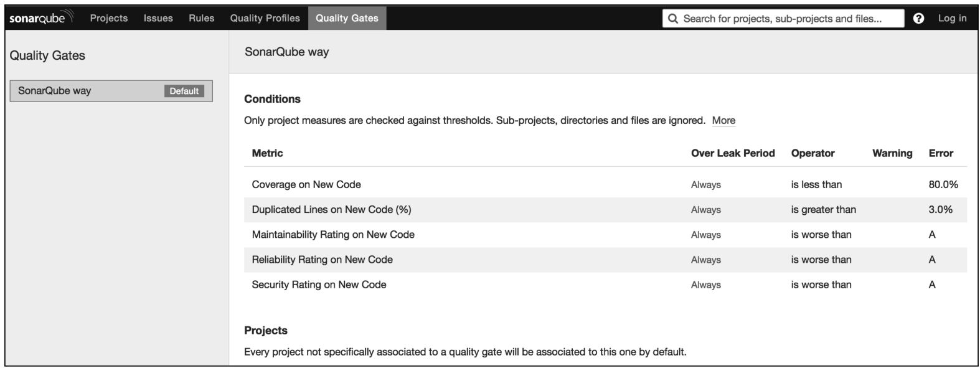Click the Default badge
The width and height of the screenshot is (980, 368).
[184, 91]
